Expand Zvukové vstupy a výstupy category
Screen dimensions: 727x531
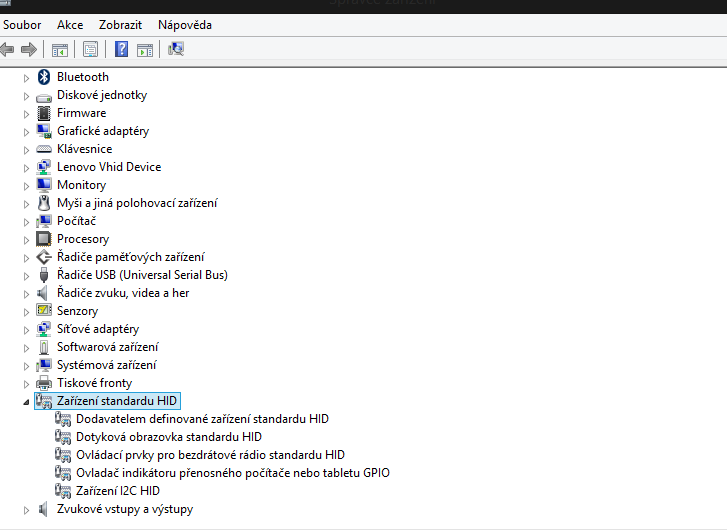pyautogui.click(x=26, y=510)
